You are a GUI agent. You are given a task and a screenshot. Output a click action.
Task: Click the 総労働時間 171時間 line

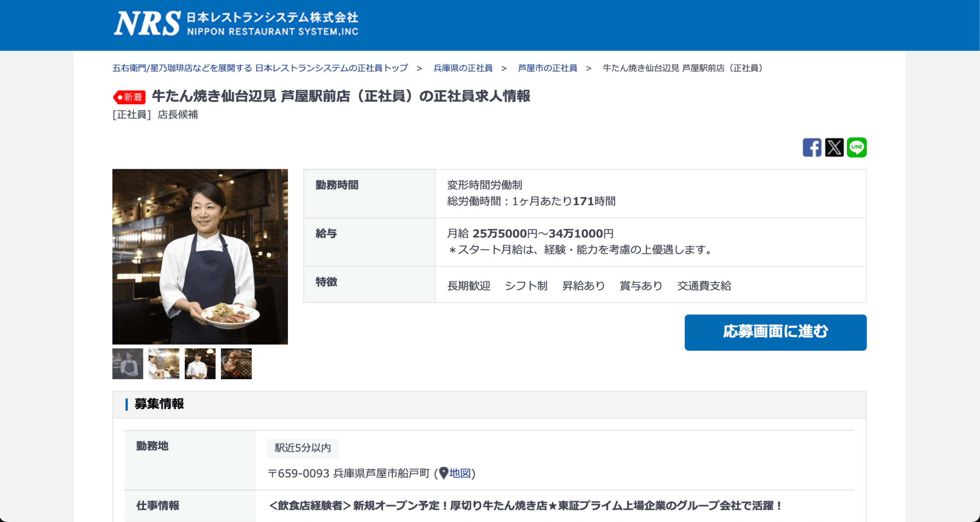coord(531,201)
